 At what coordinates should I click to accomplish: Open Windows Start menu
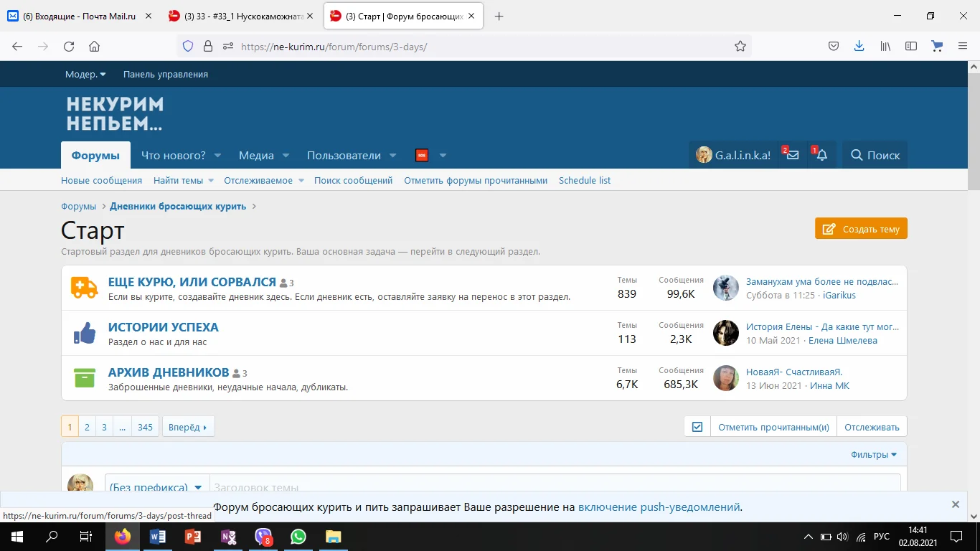pos(17,537)
